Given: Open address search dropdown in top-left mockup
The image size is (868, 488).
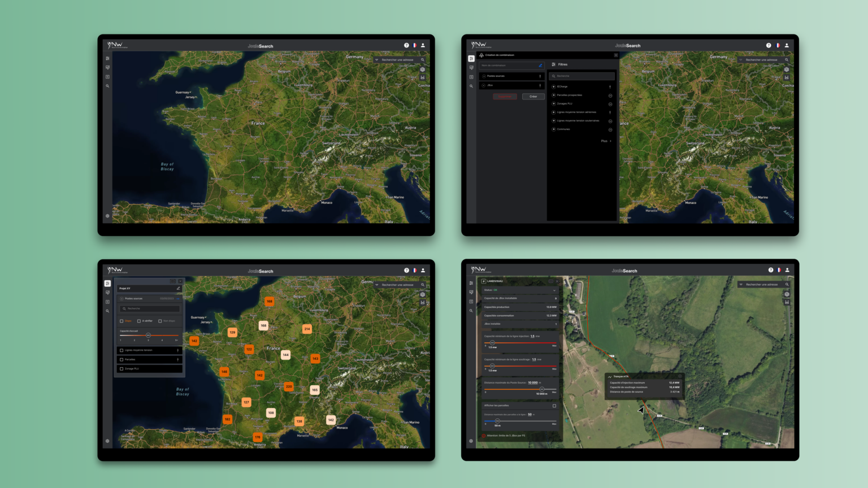Looking at the screenshot, I should pos(377,59).
